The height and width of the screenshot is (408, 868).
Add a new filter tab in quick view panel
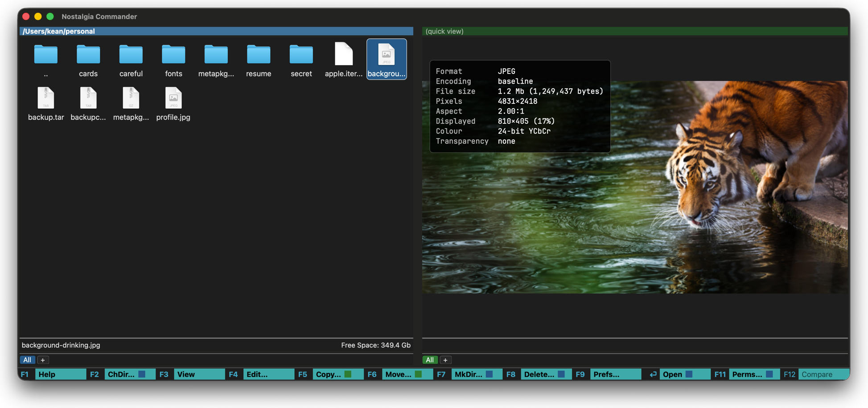[x=445, y=360]
